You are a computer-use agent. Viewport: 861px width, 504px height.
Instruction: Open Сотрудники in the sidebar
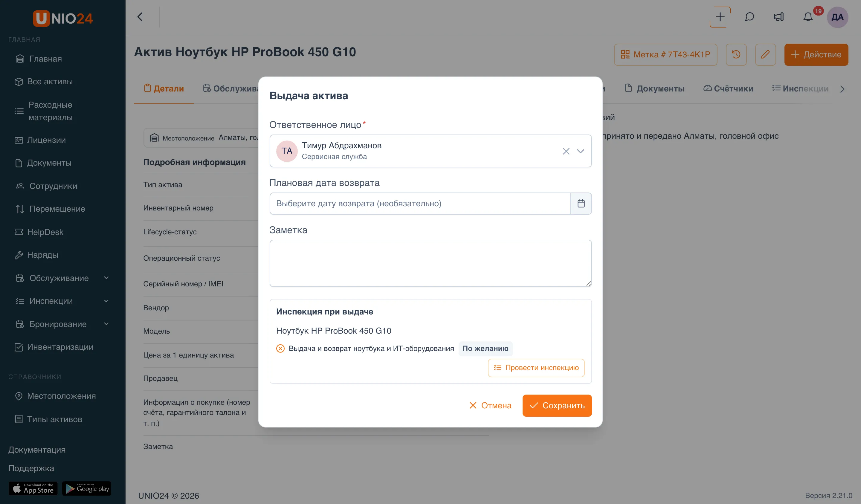(x=47, y=186)
